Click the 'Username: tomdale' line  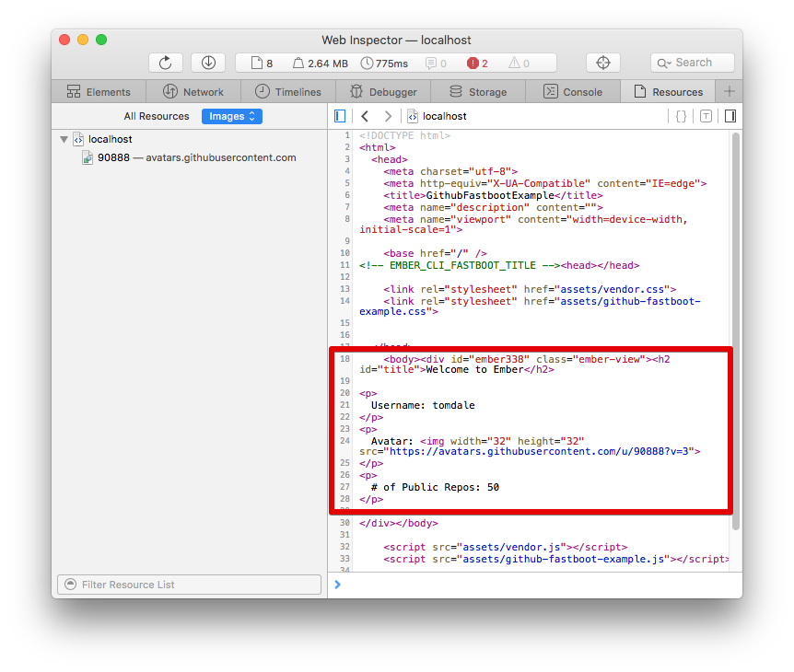423,405
